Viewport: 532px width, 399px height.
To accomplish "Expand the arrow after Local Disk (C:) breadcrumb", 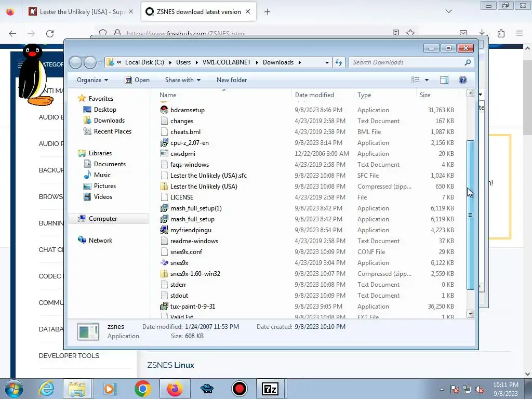I will click(170, 62).
